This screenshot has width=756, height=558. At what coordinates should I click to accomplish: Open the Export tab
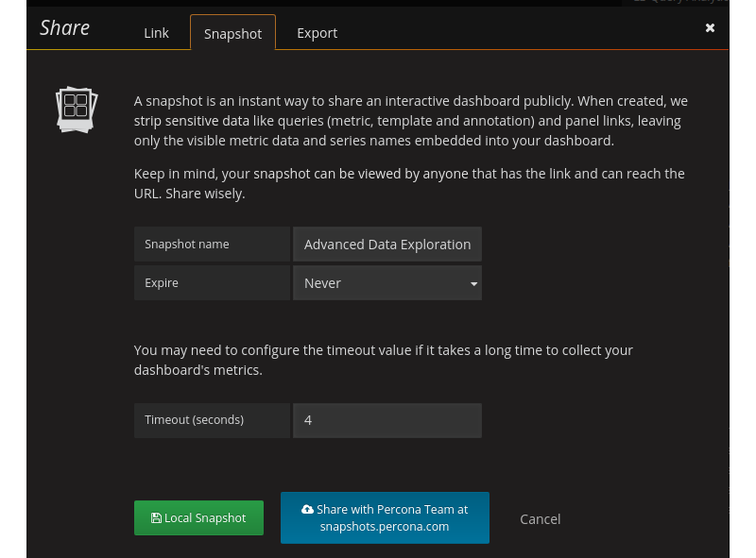point(317,33)
